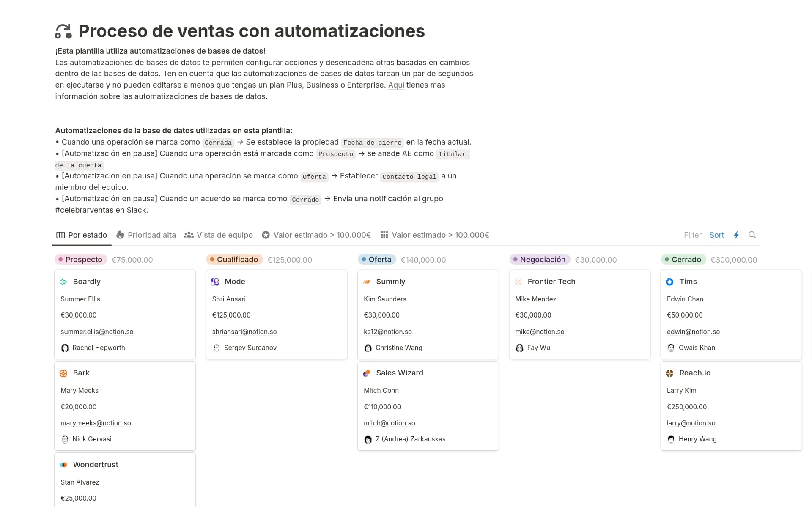Click the Tims company logo icon
This screenshot has height=507, width=812.
click(669, 282)
